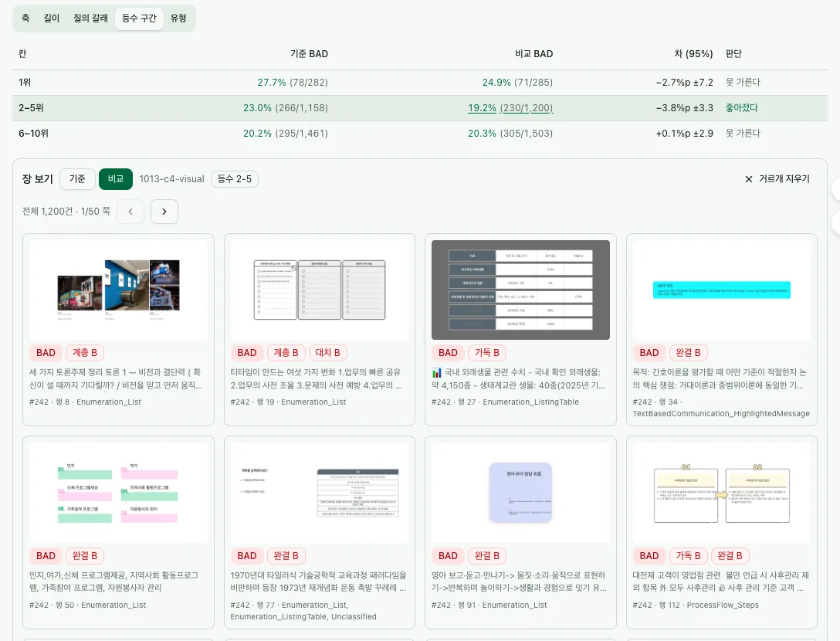Screen dimensions: 840x641
Task: Click the 27.7% (78/282) cell in the 1위 row
Action: pyautogui.click(x=293, y=83)
